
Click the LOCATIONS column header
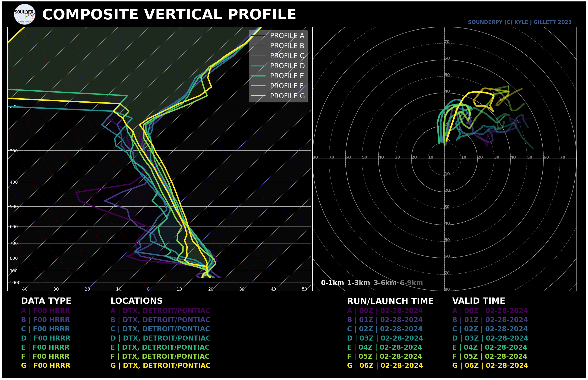tap(136, 301)
